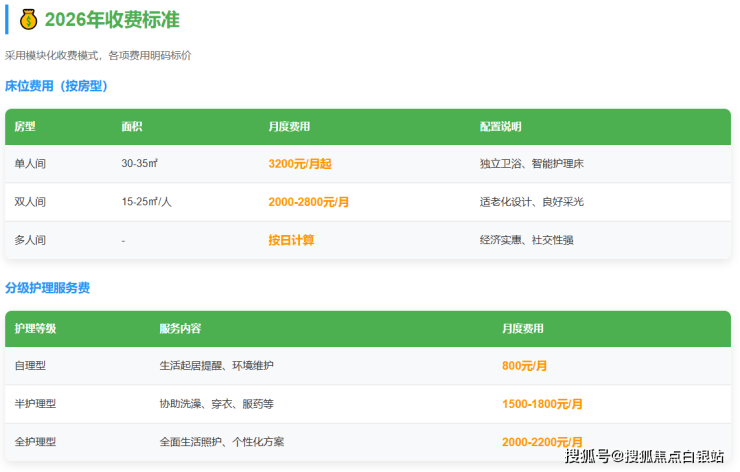Click the 800元/月 price
This screenshot has height=472, width=740.
[x=524, y=366]
